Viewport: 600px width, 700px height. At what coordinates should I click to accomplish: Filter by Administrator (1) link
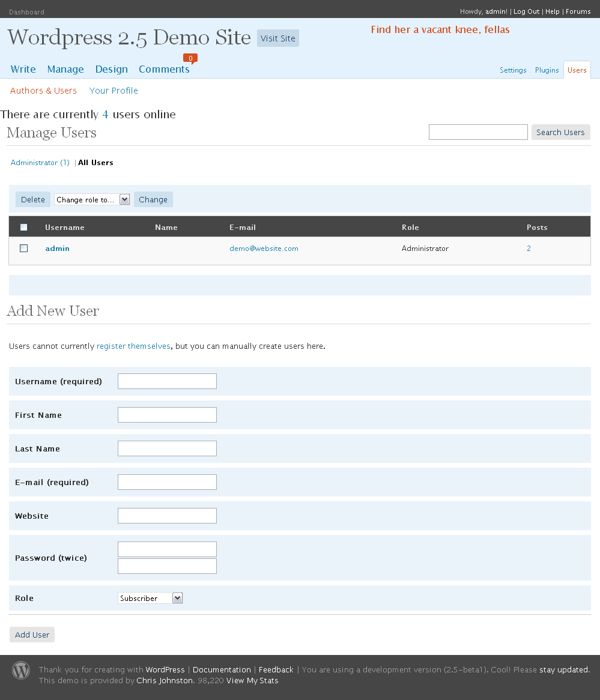(x=40, y=163)
